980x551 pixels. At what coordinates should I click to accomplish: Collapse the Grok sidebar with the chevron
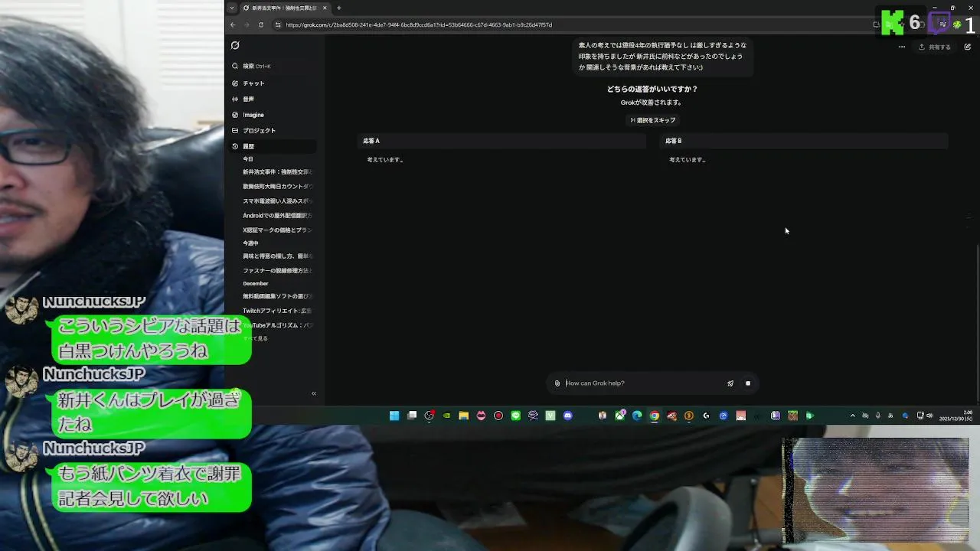pos(314,393)
